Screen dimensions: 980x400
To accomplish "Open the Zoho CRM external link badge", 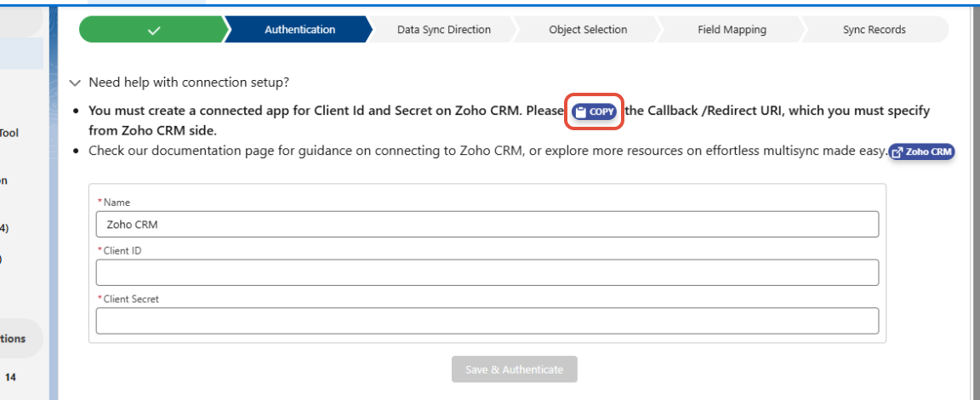I will pyautogui.click(x=922, y=151).
